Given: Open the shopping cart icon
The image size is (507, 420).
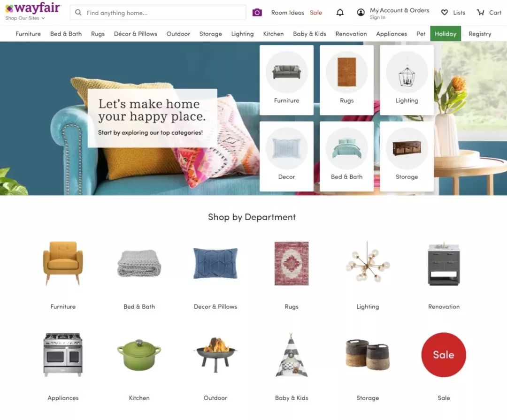Looking at the screenshot, I should point(481,13).
